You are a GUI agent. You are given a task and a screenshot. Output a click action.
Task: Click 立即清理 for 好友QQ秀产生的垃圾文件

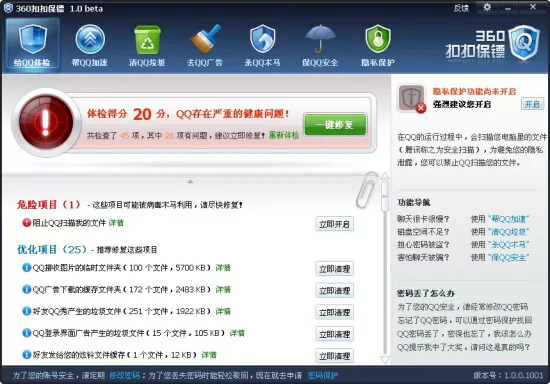pos(334,312)
